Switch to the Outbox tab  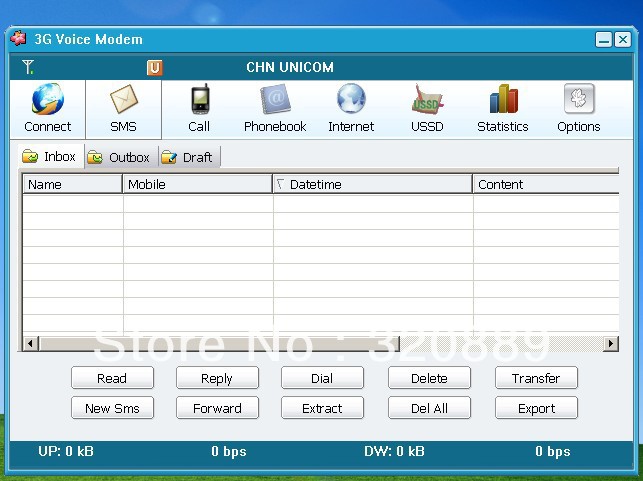point(121,157)
